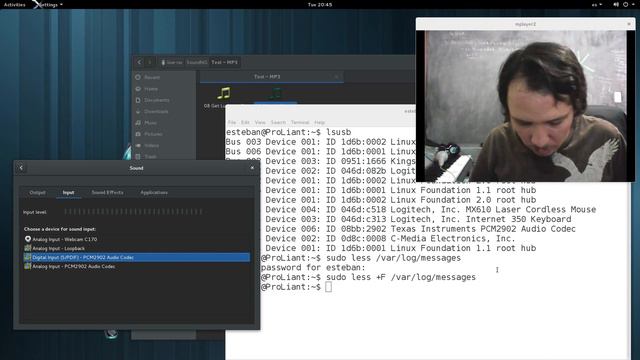The width and height of the screenshot is (640, 360).
Task: Switch to the Output tab
Action: click(x=38, y=192)
